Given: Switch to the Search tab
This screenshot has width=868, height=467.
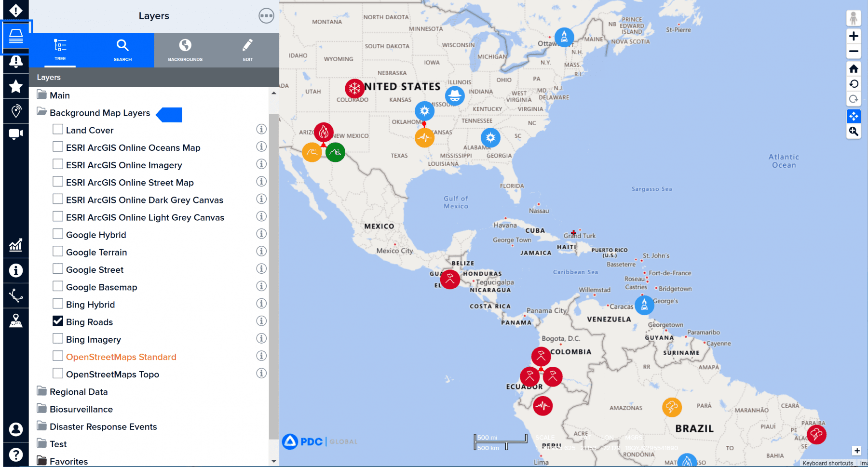Looking at the screenshot, I should click(122, 50).
